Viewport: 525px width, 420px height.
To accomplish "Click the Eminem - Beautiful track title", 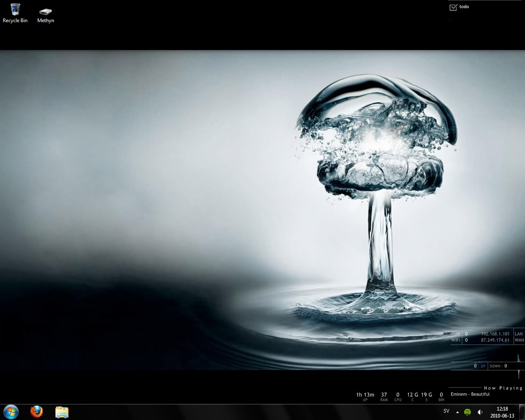I will pos(470,394).
